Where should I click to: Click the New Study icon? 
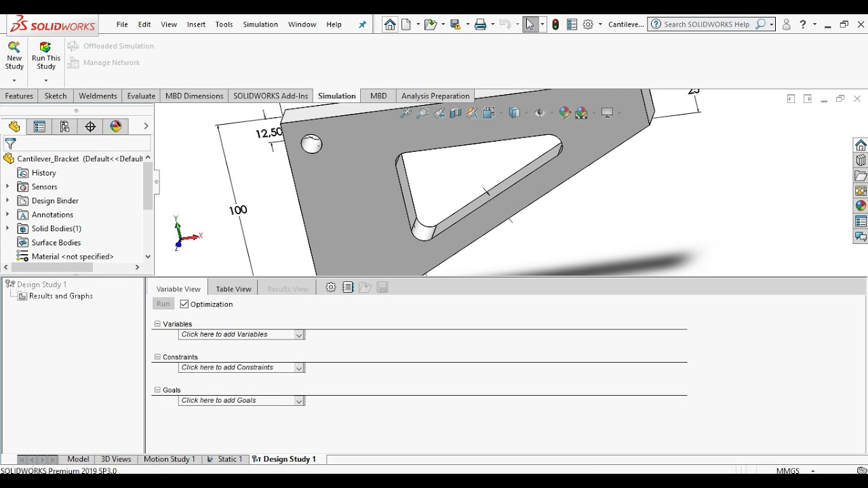(14, 47)
